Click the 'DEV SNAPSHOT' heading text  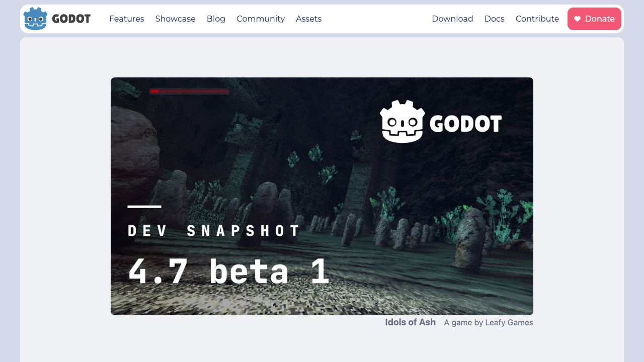point(214,231)
